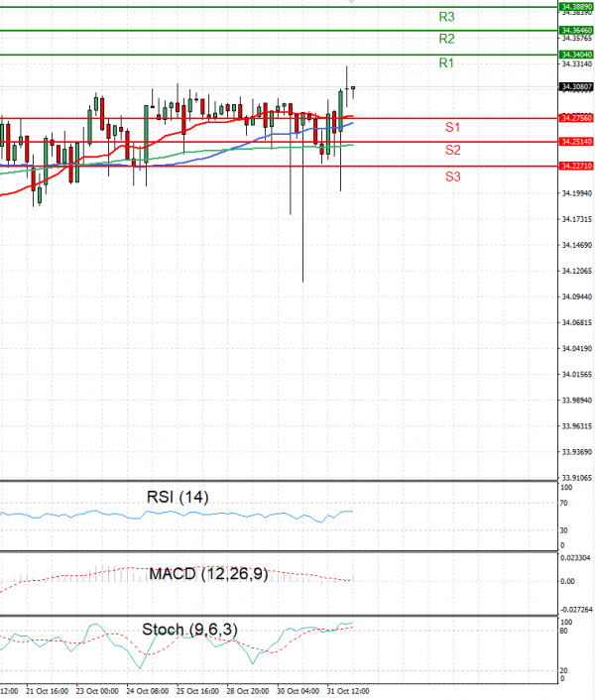Click the S3 support label

[x=452, y=176]
